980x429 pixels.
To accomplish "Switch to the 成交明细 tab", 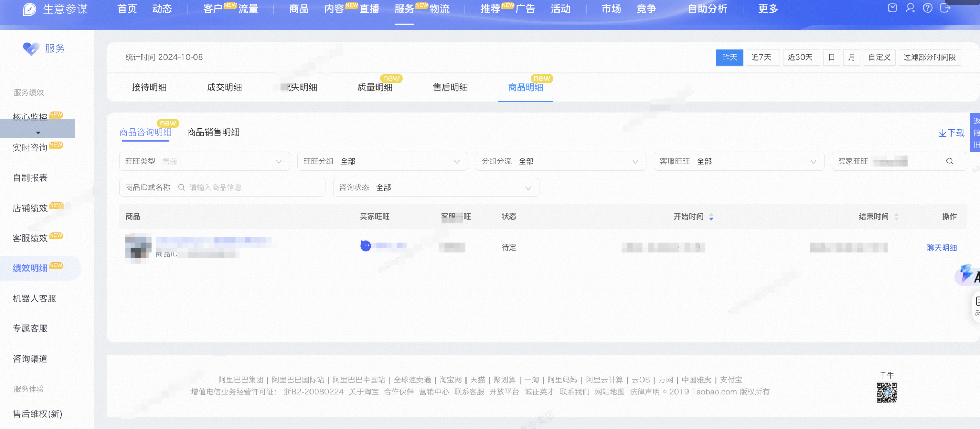I will coord(224,87).
